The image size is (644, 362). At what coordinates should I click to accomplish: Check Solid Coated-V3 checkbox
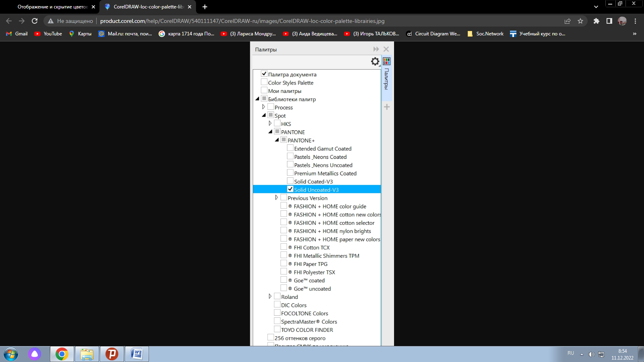click(x=290, y=181)
